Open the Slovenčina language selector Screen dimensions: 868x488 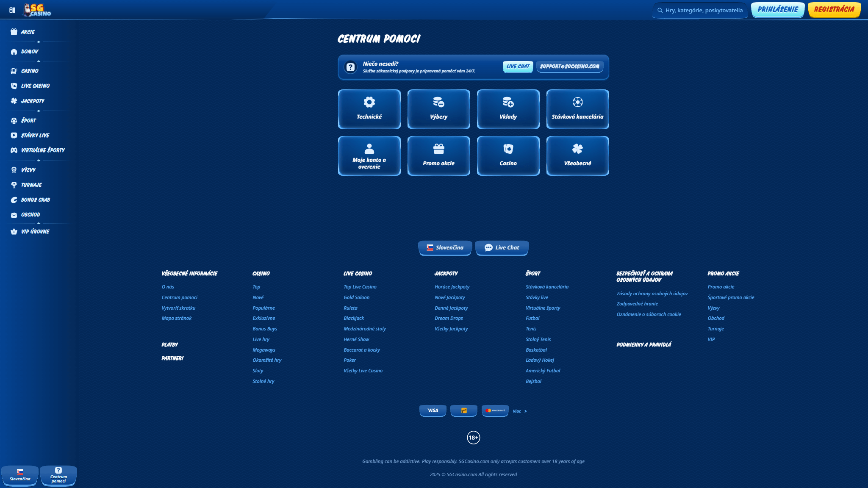[x=445, y=247]
